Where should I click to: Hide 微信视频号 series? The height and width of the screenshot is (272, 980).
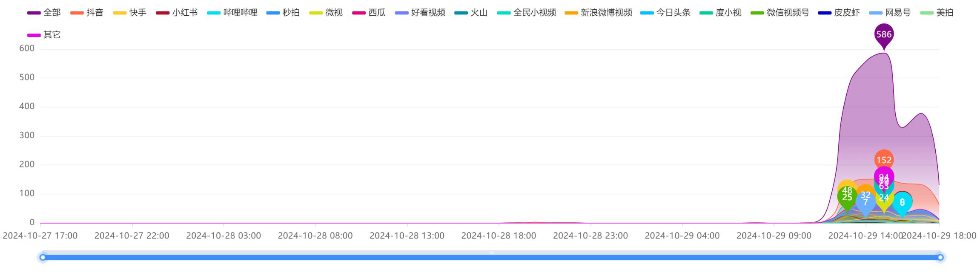tap(780, 13)
